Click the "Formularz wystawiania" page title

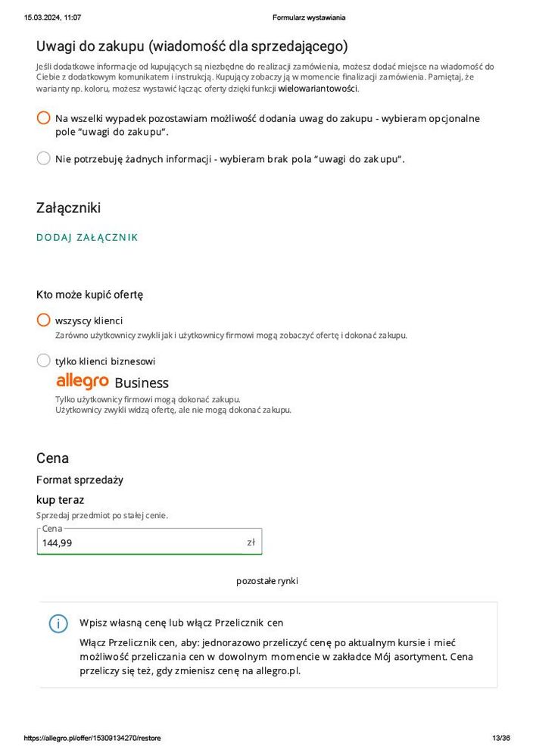(x=308, y=17)
